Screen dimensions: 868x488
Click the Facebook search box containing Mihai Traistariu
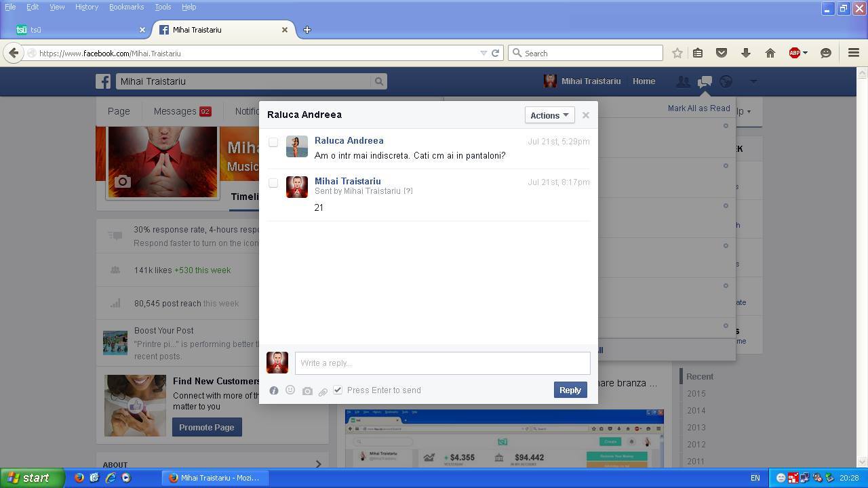tap(244, 81)
